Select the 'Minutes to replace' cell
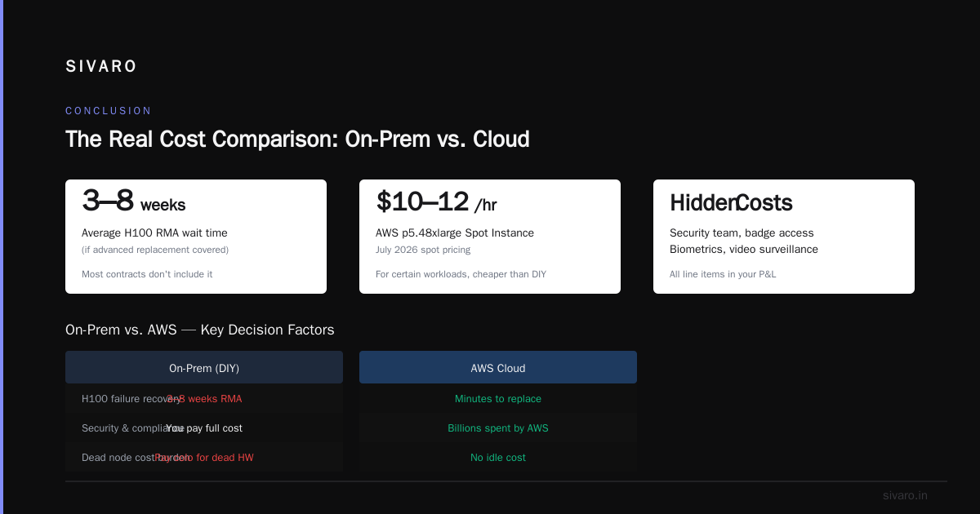Viewport: 980px width, 514px height. tap(498, 399)
